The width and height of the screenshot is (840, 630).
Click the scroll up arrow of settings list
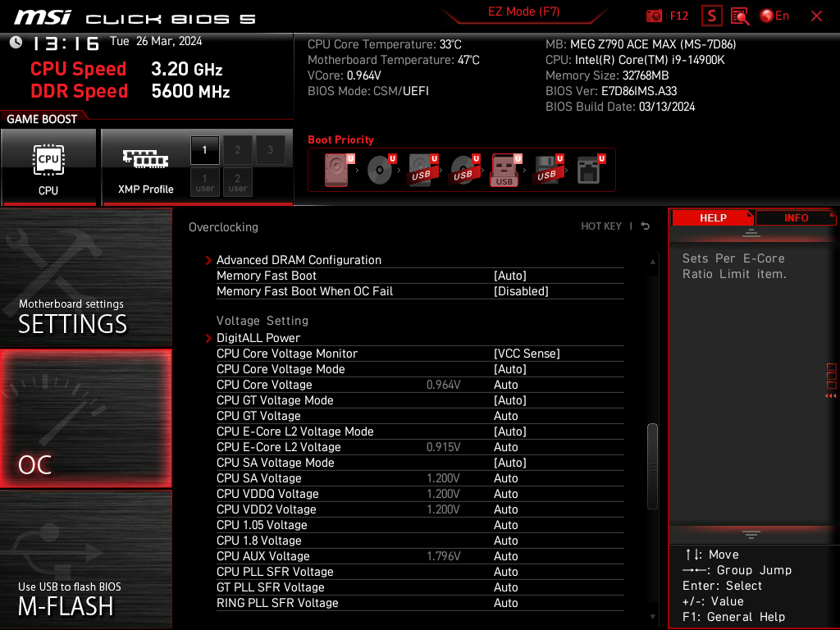coord(652,262)
